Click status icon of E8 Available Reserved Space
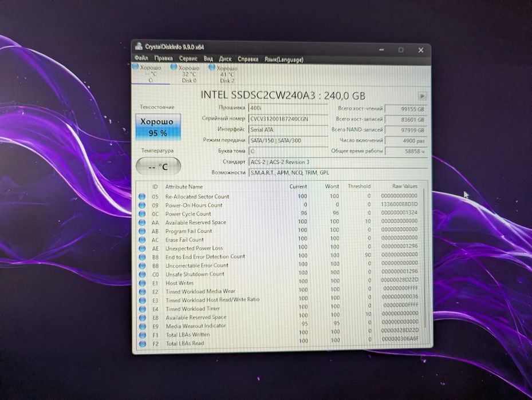 click(x=142, y=318)
